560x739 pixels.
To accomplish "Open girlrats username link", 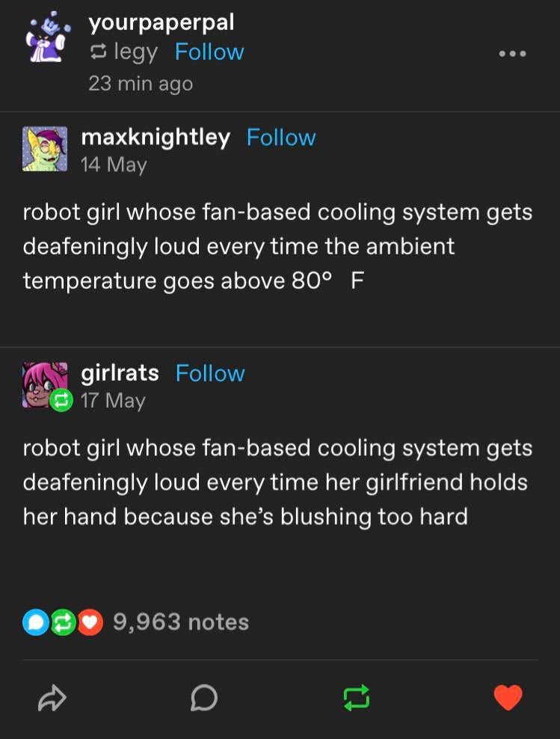I will [x=120, y=372].
